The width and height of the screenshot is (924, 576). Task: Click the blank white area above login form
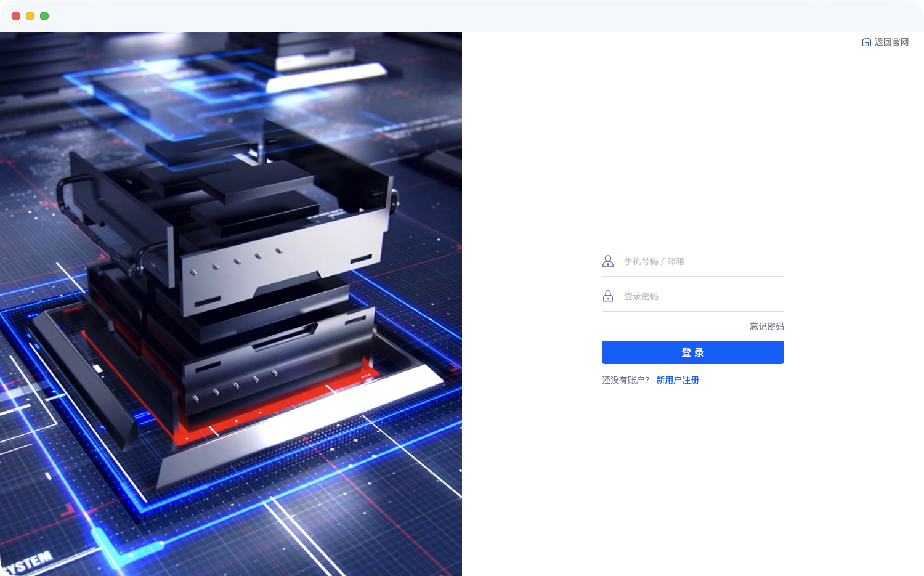(x=693, y=154)
